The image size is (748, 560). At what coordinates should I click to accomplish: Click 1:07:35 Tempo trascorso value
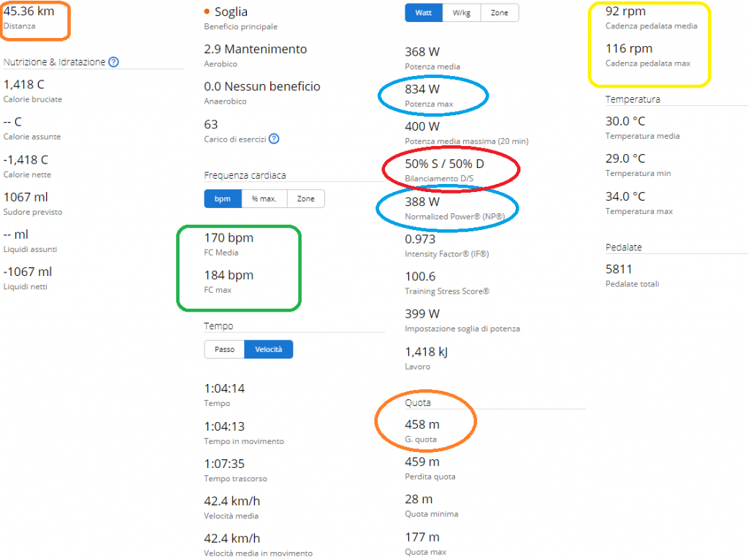click(x=224, y=464)
